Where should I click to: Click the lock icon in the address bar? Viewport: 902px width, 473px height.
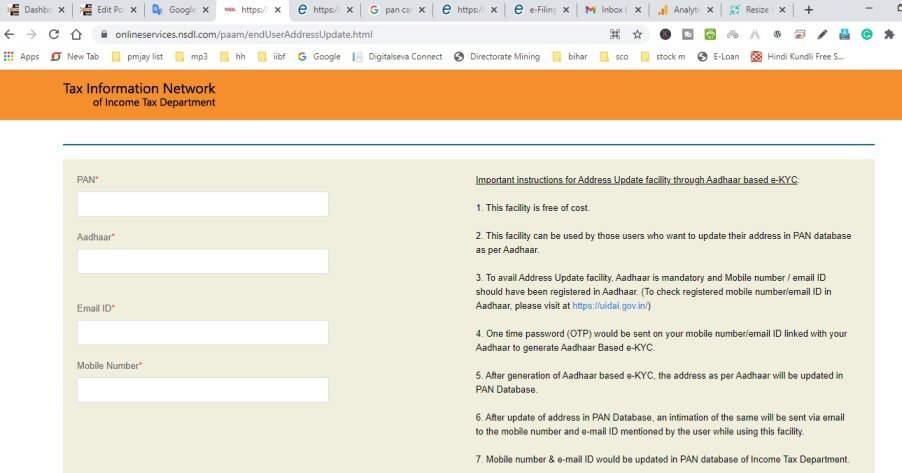[104, 35]
